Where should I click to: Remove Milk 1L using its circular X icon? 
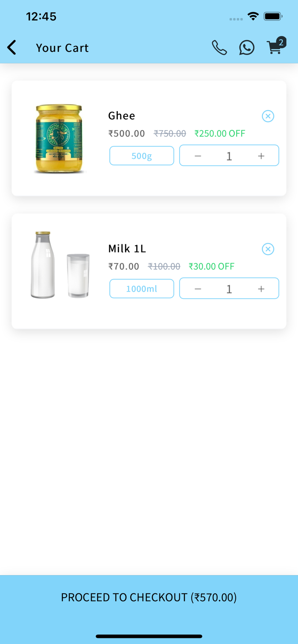pos(268,249)
